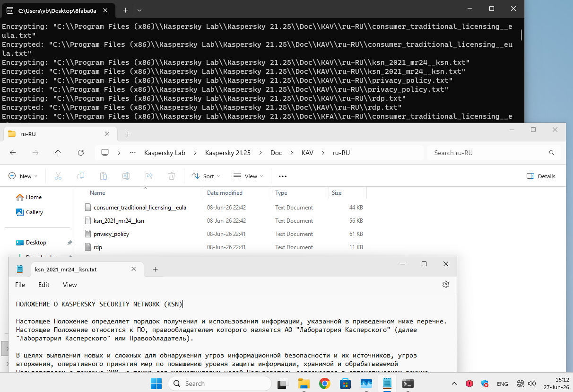Click the Share icon in Explorer toolbar
The height and width of the screenshot is (392, 573).
coord(149,176)
